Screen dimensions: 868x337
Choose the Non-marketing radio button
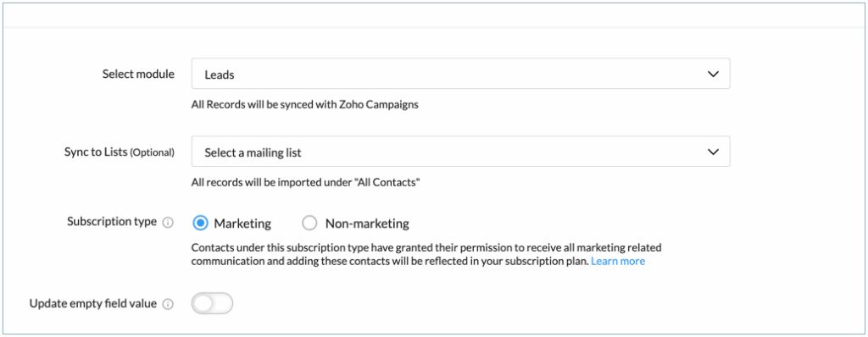click(309, 224)
